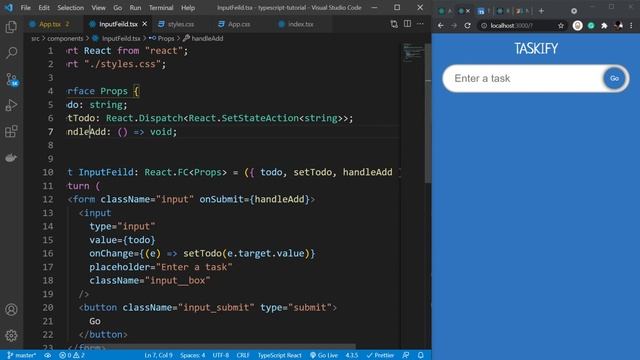Close the InputFeild.tsx tab

point(144,24)
